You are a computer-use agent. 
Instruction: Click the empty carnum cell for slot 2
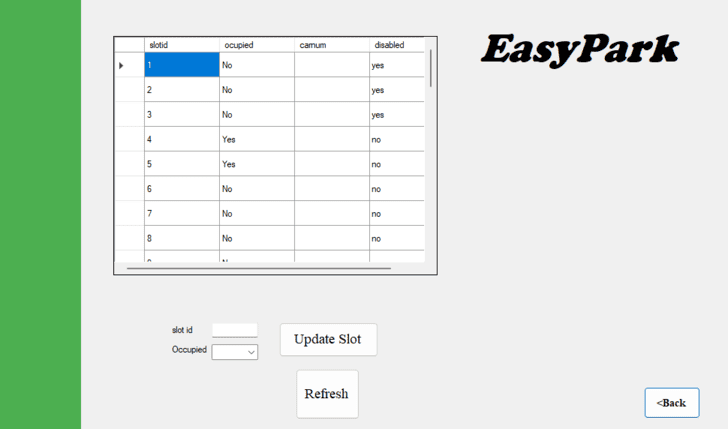(x=331, y=90)
